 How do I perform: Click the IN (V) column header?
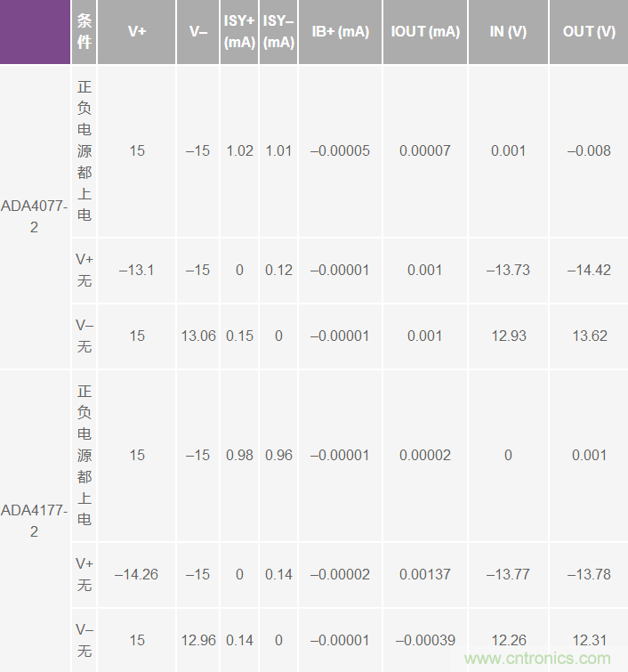pos(508,32)
